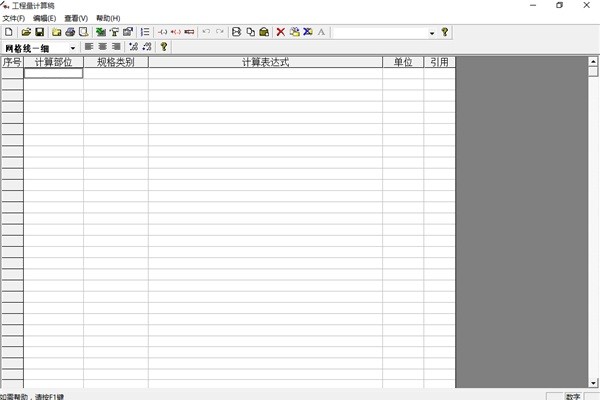Click the 引用 column header
Viewport: 600px width, 400px height.
[439, 62]
